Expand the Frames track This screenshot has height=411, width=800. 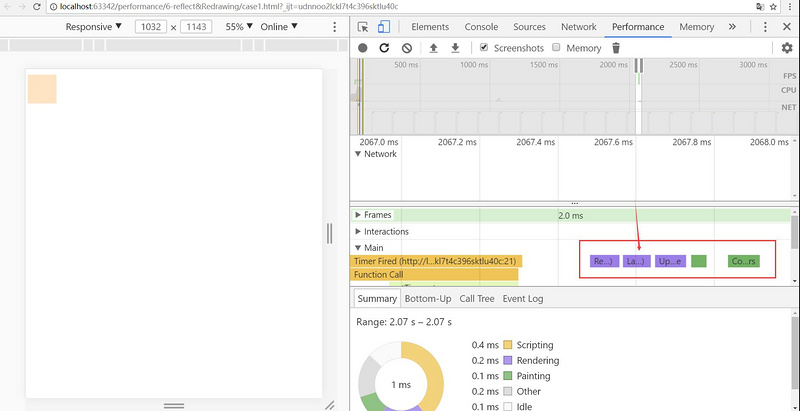359,215
